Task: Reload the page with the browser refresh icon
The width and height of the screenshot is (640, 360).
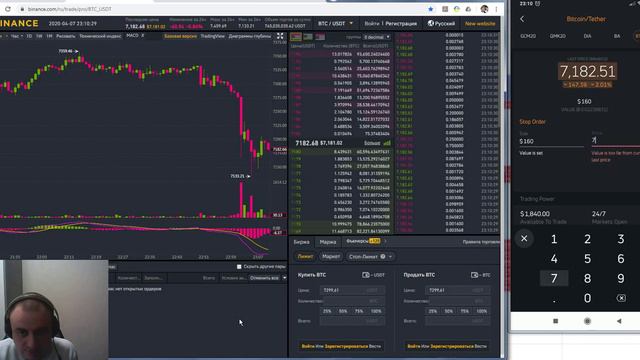Action: tap(8, 9)
